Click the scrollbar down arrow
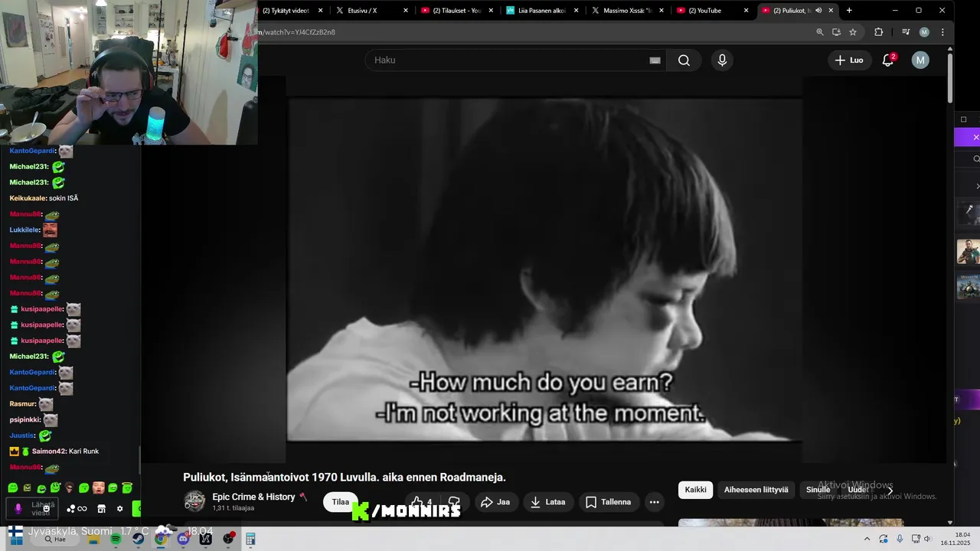 [950, 522]
